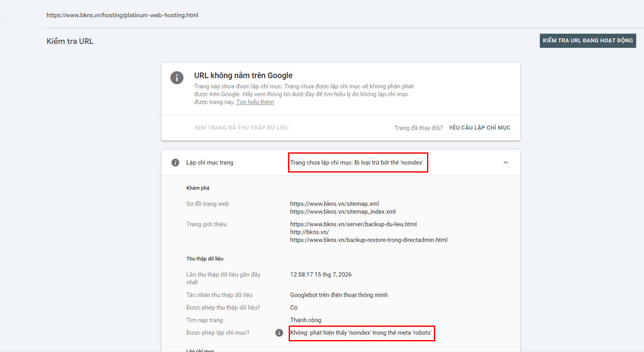Image resolution: width=644 pixels, height=352 pixels.
Task: Click the 'Tìm nạp trang' label
Action: pos(204,320)
